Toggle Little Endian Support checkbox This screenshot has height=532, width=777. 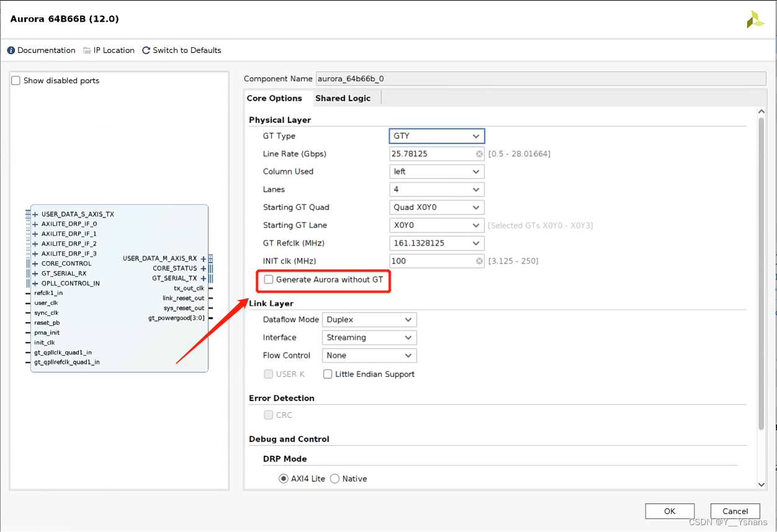[x=328, y=374]
